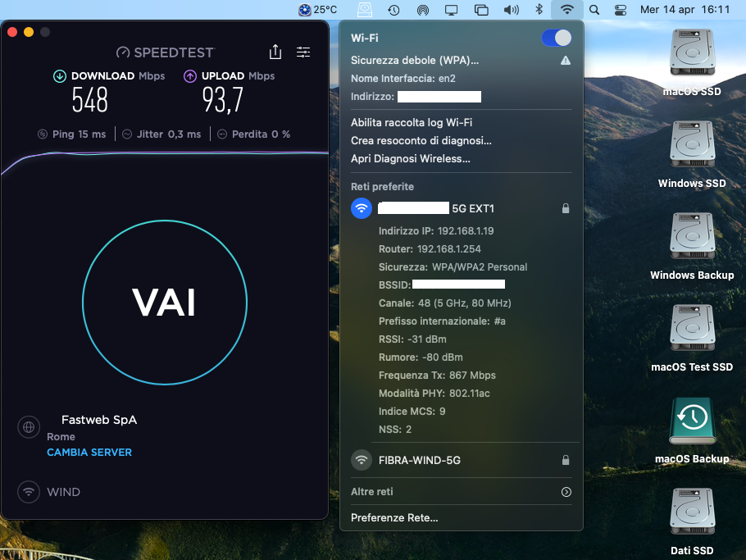The width and height of the screenshot is (746, 560).
Task: Click the Time Machine menu bar icon
Action: pos(393,10)
